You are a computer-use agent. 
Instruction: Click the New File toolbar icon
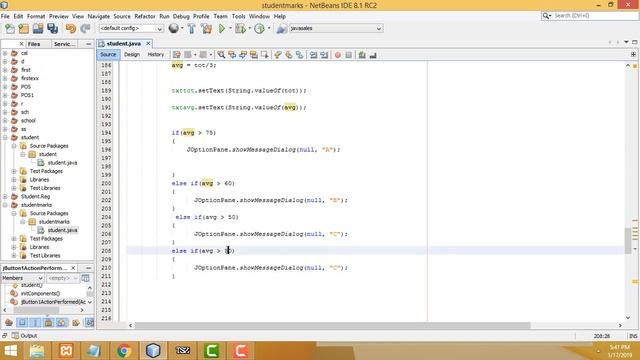coord(10,29)
